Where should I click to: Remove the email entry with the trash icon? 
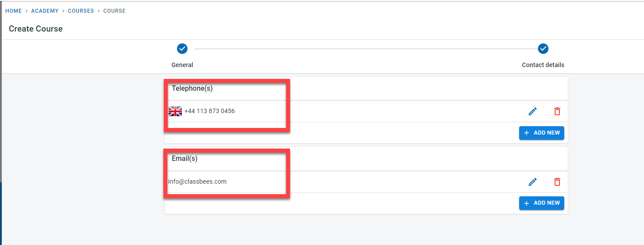(557, 181)
